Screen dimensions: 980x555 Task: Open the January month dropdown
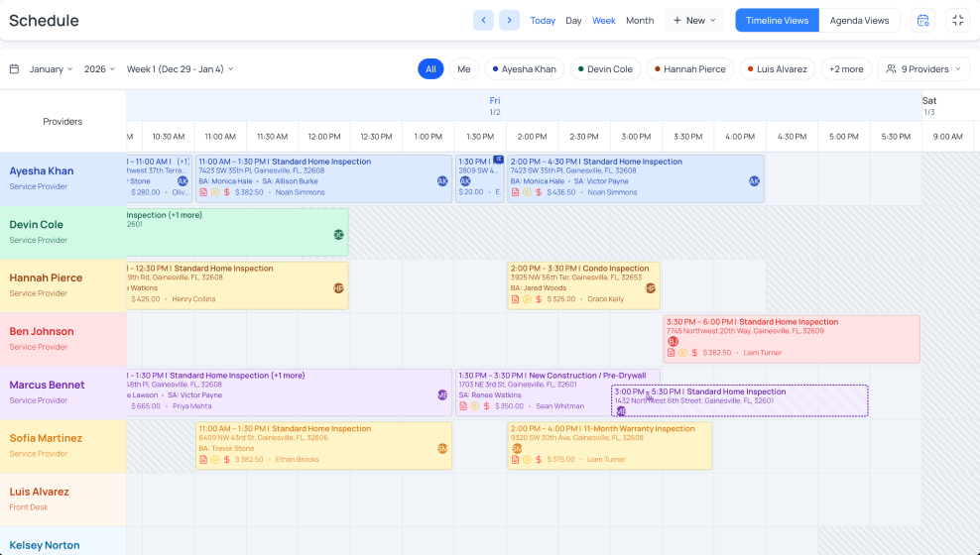[x=52, y=69]
